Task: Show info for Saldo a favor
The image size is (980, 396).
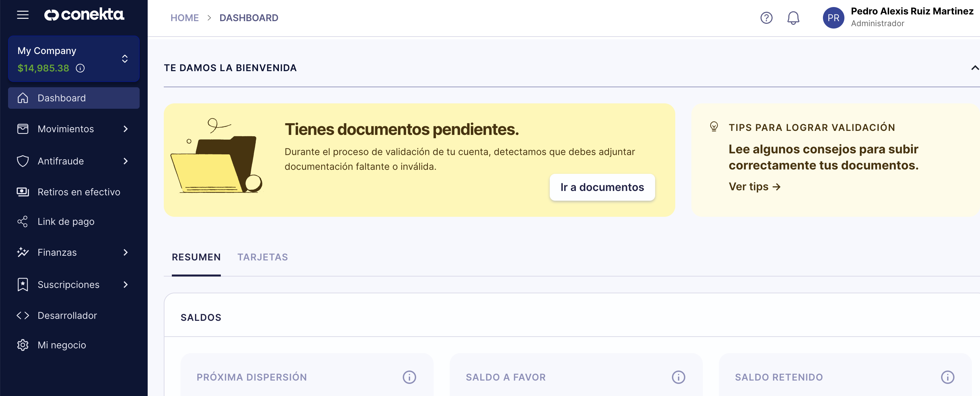Action: tap(678, 377)
